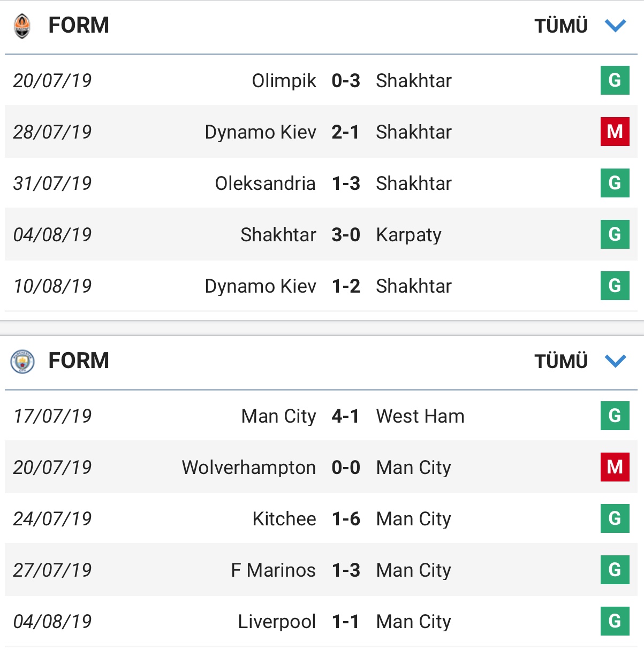Viewport: 644px width, 650px height.
Task: Click red M badge for 28/07/19 Dynamo Kiev match
Action: pyautogui.click(x=615, y=132)
